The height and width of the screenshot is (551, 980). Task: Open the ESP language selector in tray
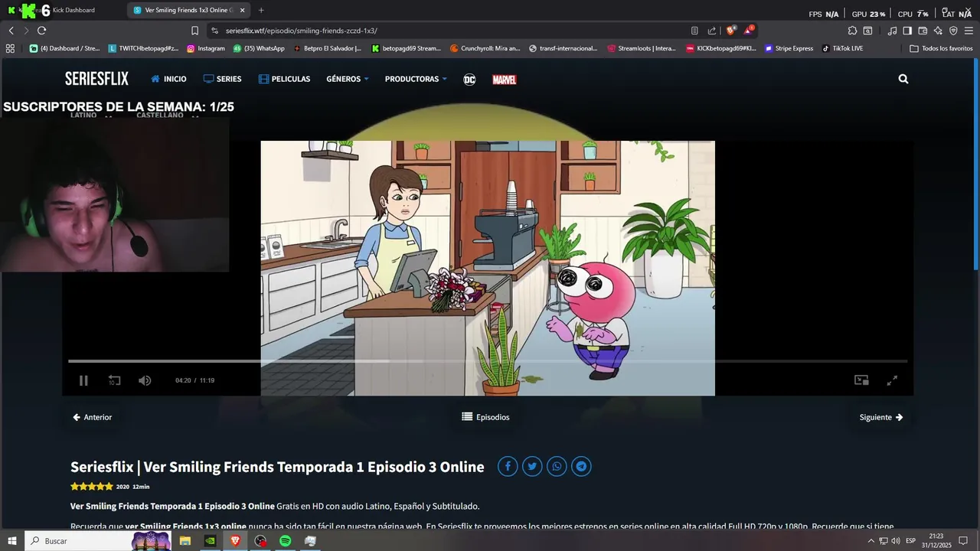911,540
